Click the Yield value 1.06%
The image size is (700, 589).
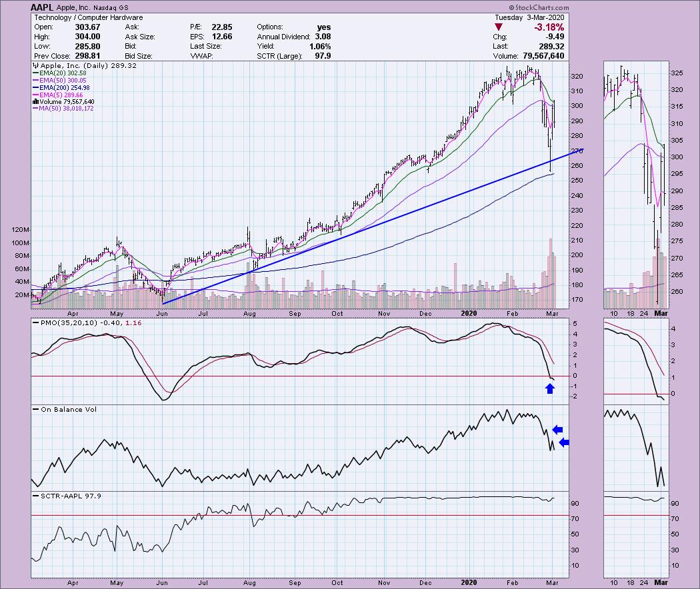(x=320, y=47)
